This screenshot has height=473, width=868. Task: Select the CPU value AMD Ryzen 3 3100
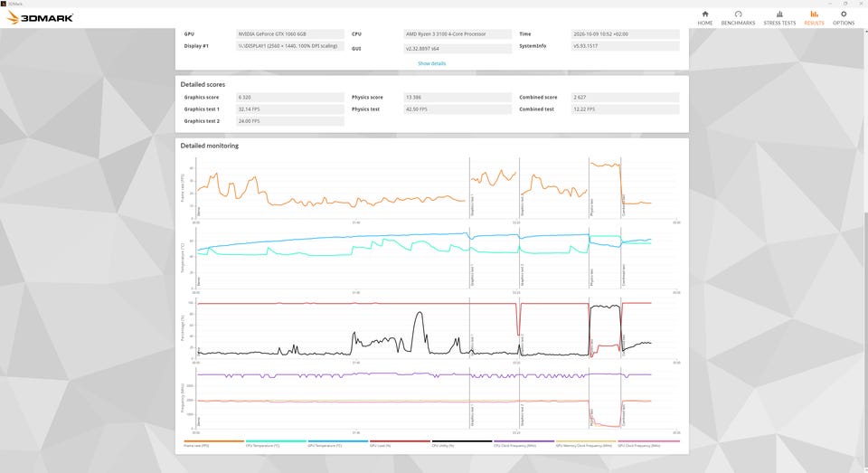458,34
